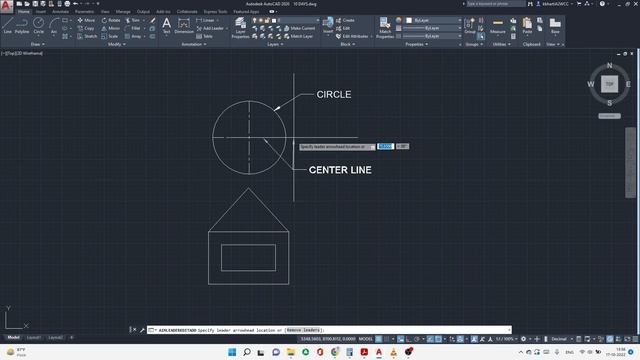Screen dimensions: 640x360
Task: Open the Output ribbon tab
Action: (143, 12)
